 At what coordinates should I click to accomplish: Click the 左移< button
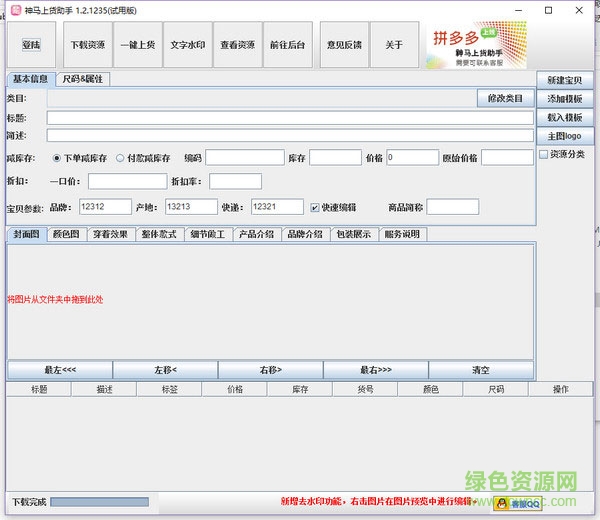[165, 370]
